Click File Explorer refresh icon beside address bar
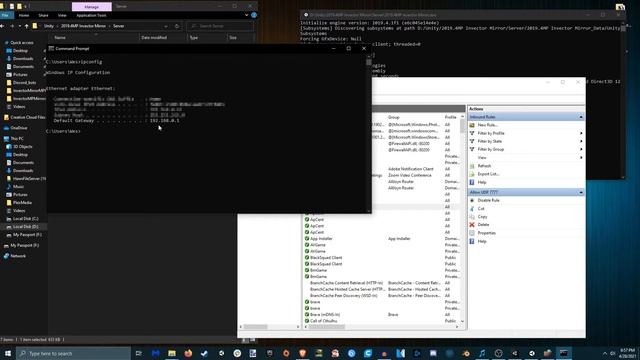The width and height of the screenshot is (640, 360). tap(177, 26)
